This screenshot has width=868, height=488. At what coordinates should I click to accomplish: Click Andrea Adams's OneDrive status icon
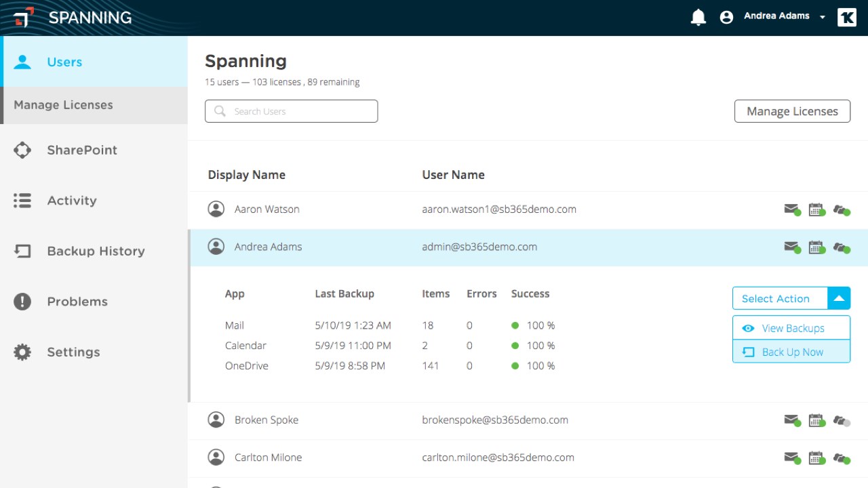pos(842,248)
